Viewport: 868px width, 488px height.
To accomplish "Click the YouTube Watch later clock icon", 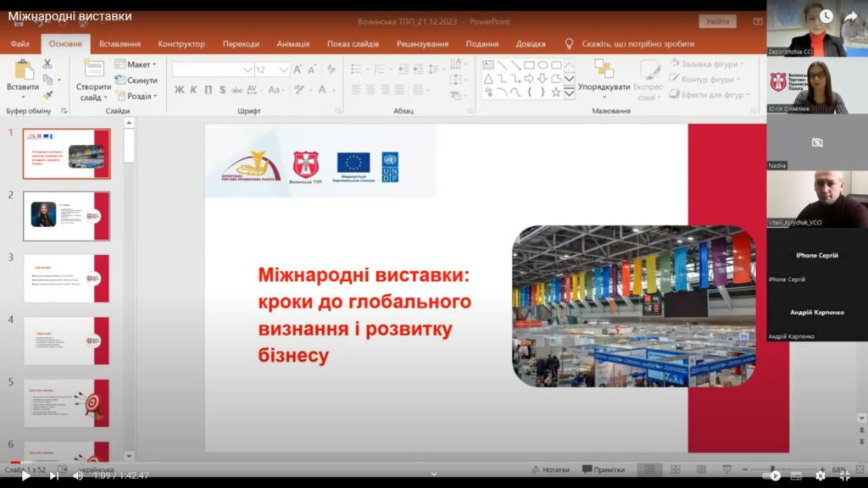I will [826, 17].
